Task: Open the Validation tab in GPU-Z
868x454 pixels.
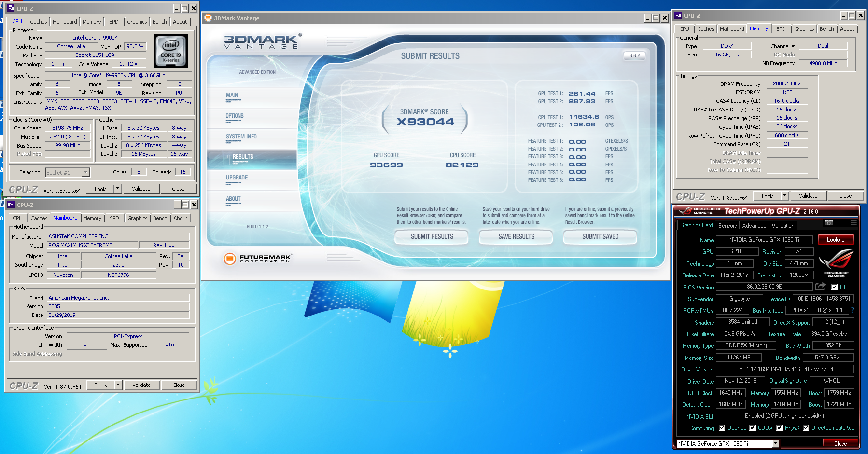Action: click(x=783, y=226)
